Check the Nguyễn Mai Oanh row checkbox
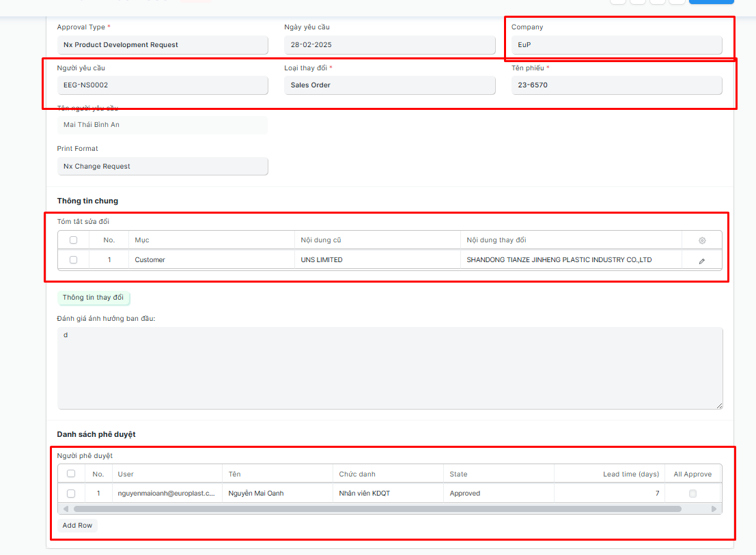756x555 pixels. point(71,494)
